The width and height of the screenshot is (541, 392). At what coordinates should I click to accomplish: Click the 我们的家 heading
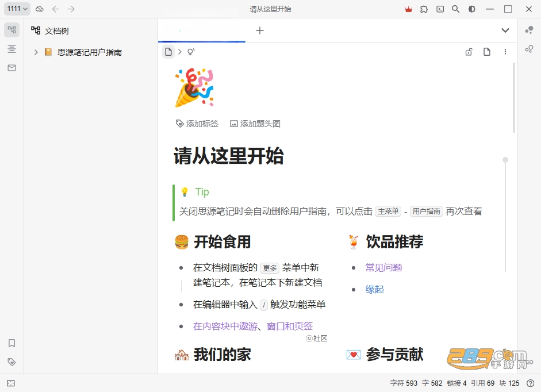click(222, 355)
